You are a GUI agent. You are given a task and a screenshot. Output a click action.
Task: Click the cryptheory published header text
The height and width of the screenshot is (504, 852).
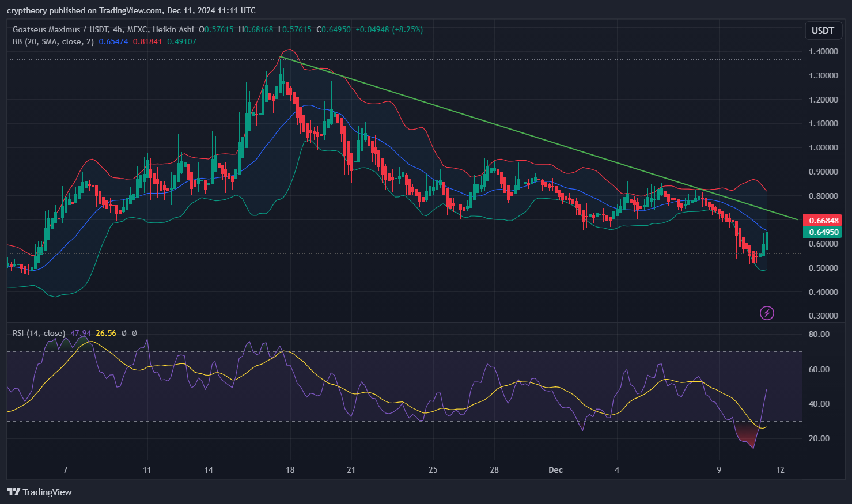click(x=131, y=10)
